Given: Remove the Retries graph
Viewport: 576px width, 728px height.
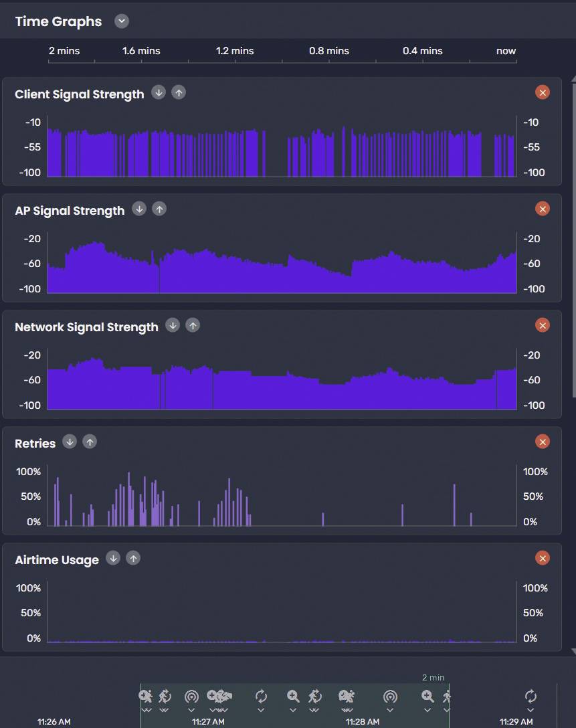Looking at the screenshot, I should pos(542,442).
